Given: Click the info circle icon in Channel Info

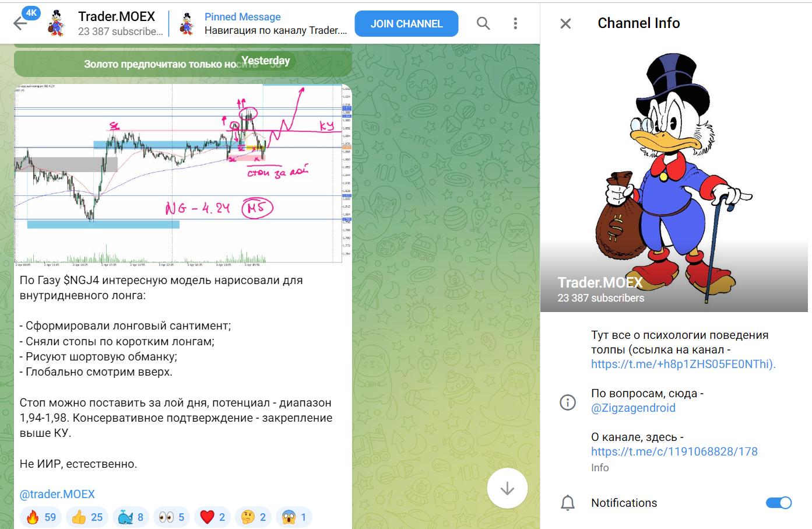Looking at the screenshot, I should (x=568, y=402).
